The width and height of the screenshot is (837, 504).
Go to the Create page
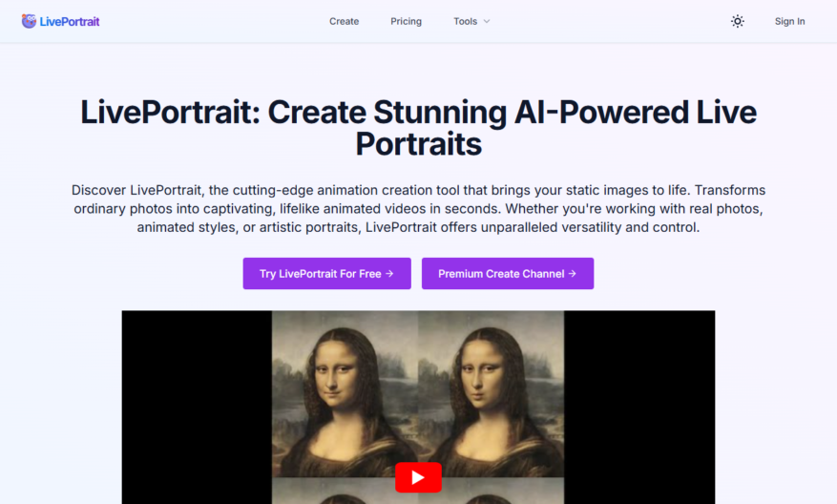click(344, 21)
